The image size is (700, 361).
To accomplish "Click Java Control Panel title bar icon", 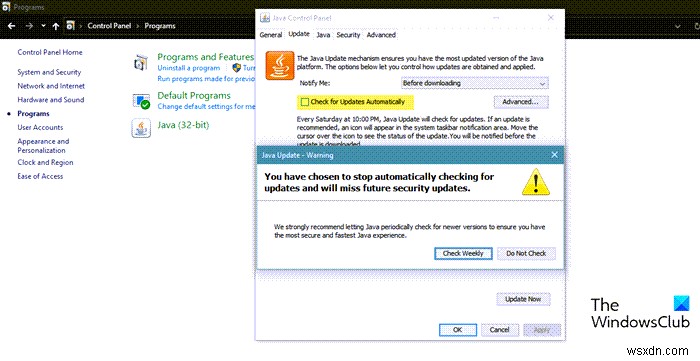I will [x=265, y=18].
